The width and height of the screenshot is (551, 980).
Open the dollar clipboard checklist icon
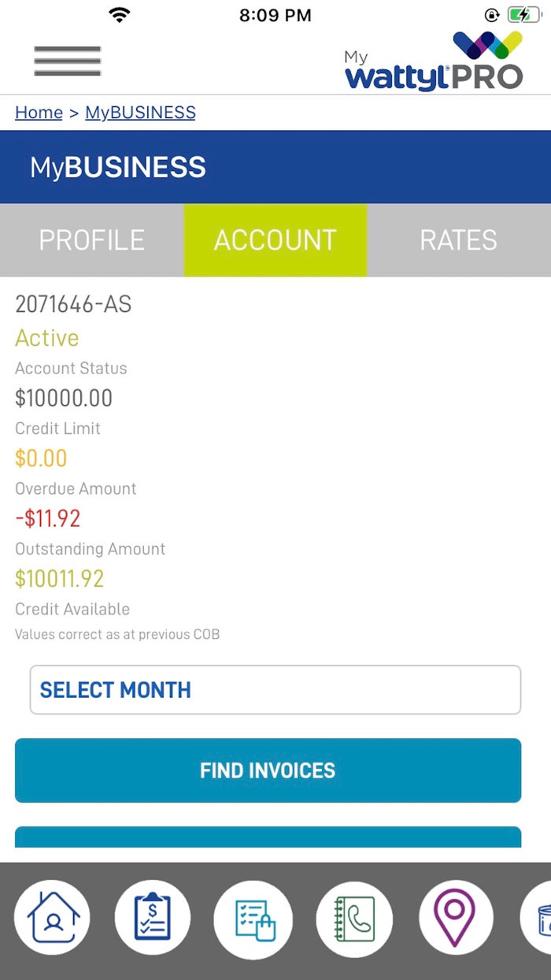coord(153,918)
